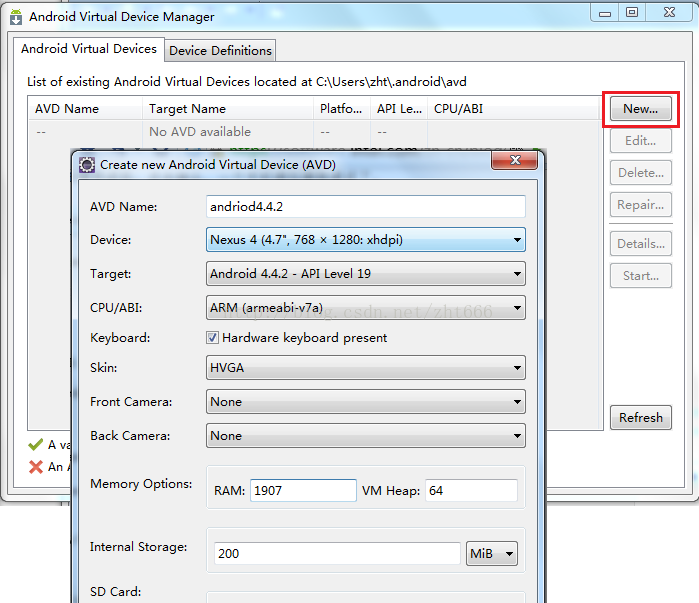699x603 pixels.
Task: Open the CPU/ABI dropdown showing ARM
Action: click(x=366, y=308)
